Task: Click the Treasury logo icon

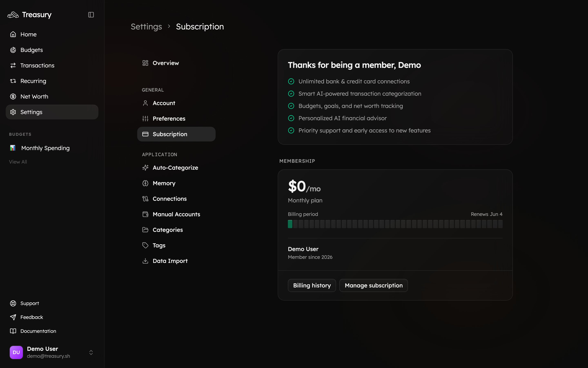Action: tap(13, 15)
